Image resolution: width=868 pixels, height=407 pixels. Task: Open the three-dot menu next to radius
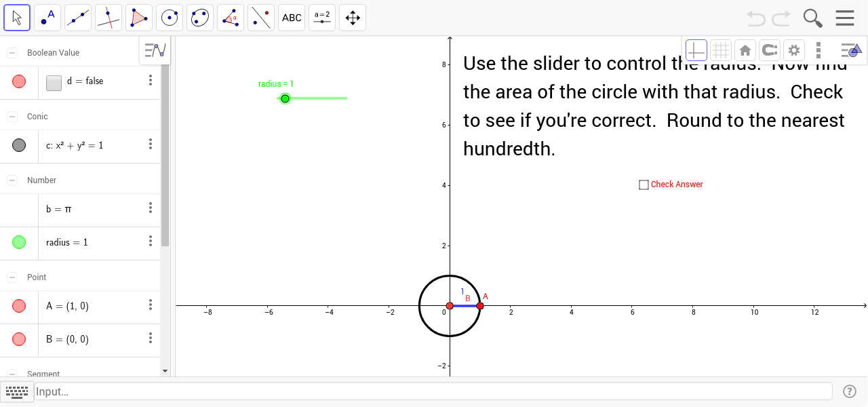click(x=149, y=242)
